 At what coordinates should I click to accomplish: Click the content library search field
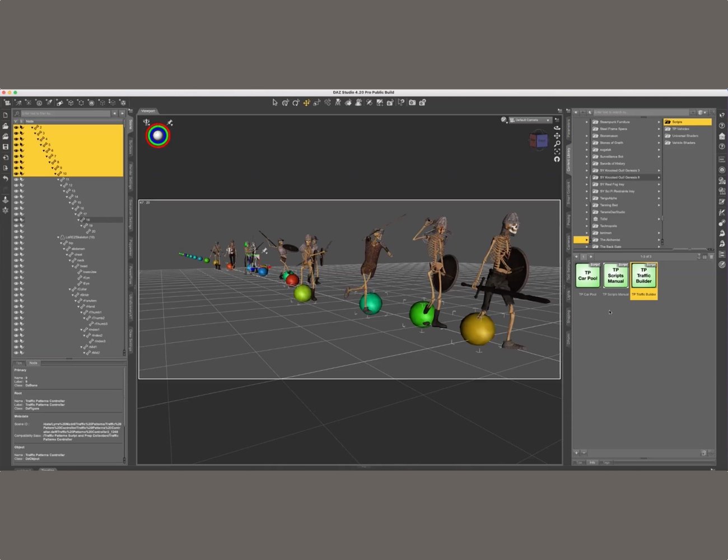coord(642,113)
